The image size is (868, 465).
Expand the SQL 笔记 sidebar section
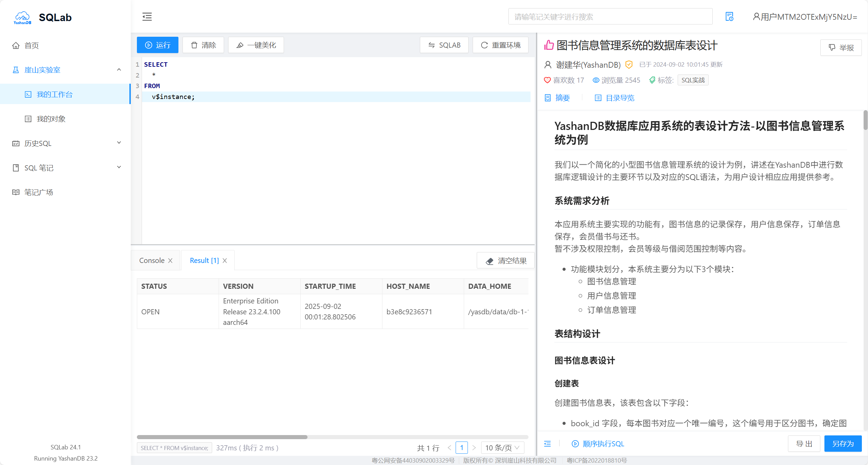coord(65,168)
